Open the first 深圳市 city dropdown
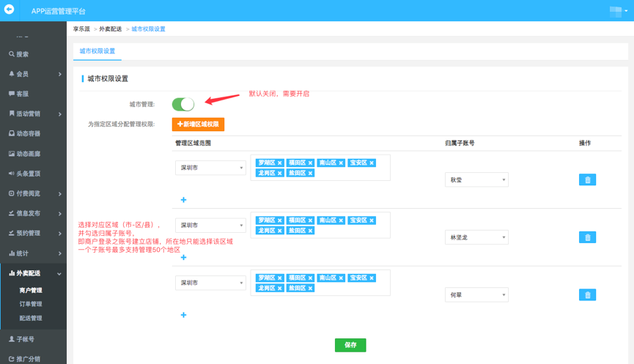 [x=210, y=168]
